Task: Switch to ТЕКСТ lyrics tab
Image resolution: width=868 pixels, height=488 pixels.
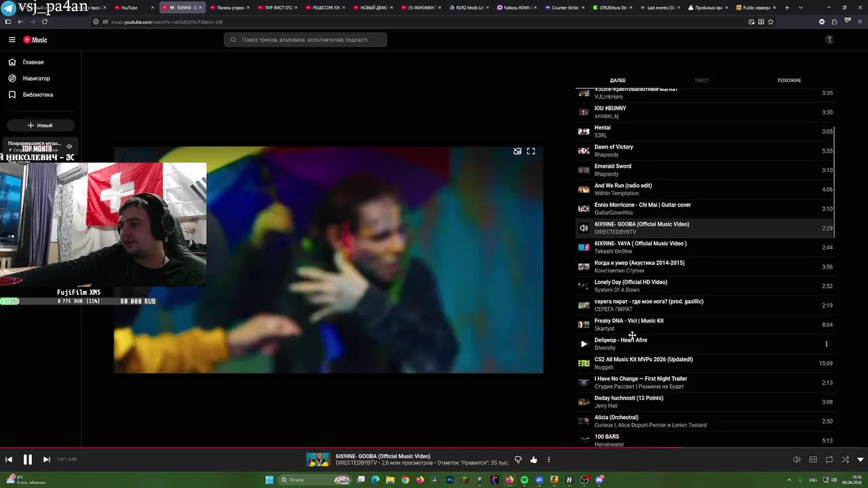Action: pyautogui.click(x=701, y=81)
